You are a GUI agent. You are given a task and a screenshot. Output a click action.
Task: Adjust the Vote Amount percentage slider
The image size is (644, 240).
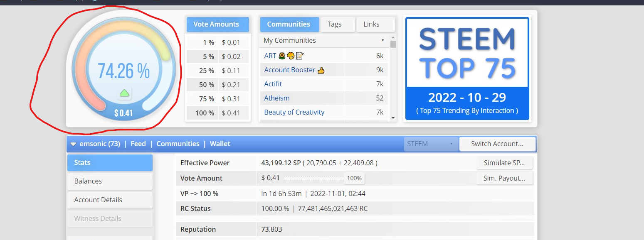click(x=324, y=178)
